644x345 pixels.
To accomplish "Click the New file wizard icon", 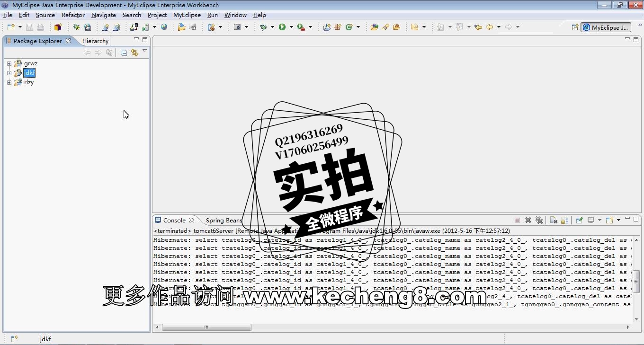I will [11, 27].
